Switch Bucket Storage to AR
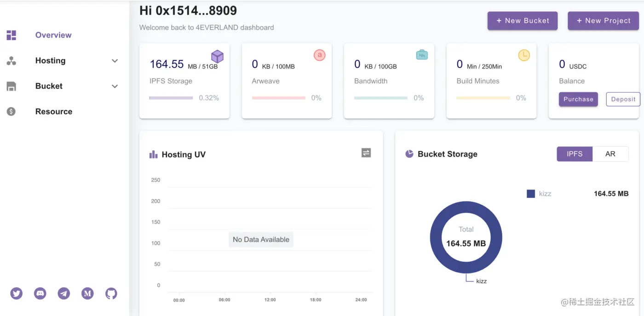This screenshot has height=316, width=644. click(610, 154)
